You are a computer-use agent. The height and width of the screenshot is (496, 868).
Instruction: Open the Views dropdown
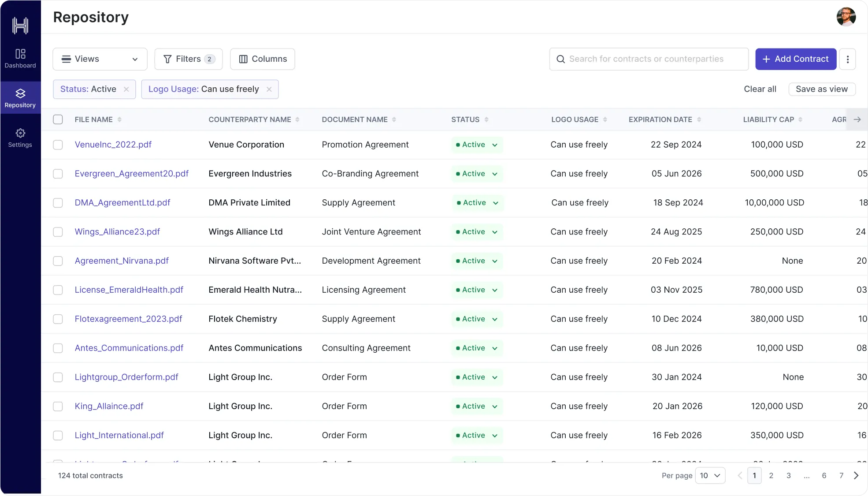pyautogui.click(x=99, y=59)
